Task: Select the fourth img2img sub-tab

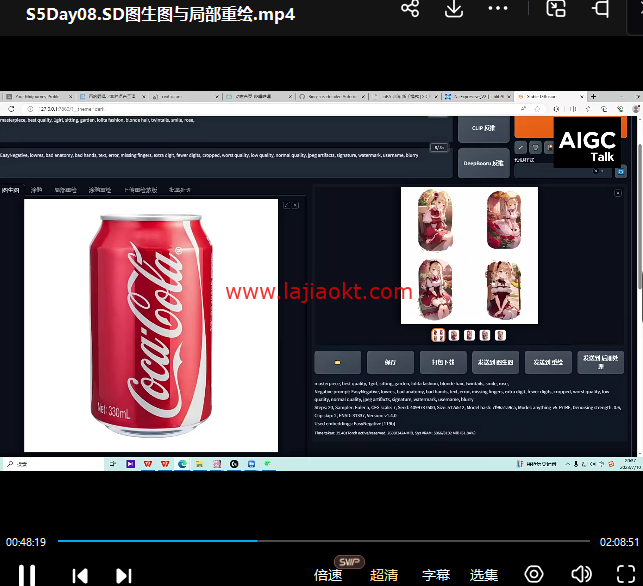Action: pos(100,190)
